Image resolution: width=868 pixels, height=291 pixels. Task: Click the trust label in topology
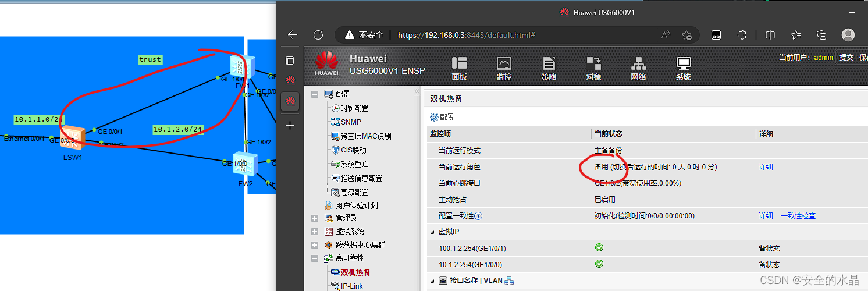pyautogui.click(x=150, y=59)
